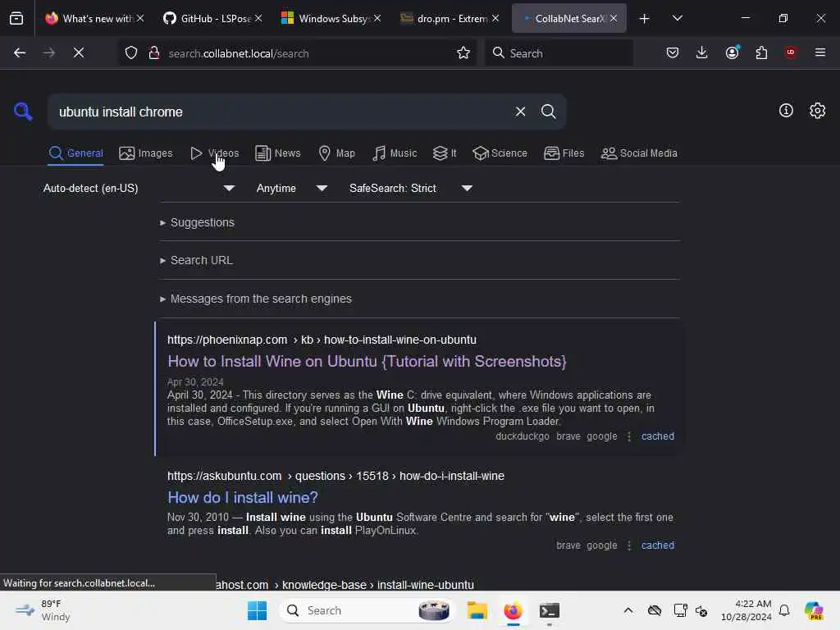Click the tracking protection shield icon
Screen dimensions: 840x630
coord(131,52)
